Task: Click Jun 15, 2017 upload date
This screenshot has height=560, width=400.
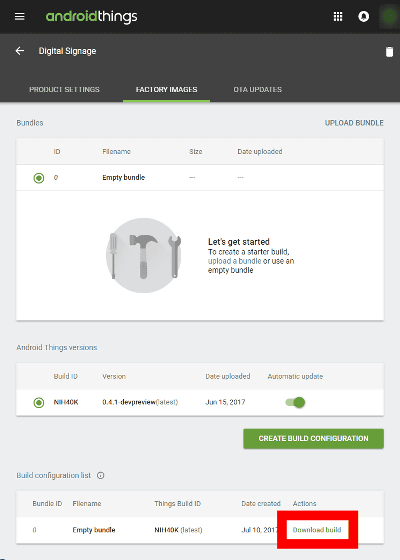Action: pyautogui.click(x=225, y=402)
